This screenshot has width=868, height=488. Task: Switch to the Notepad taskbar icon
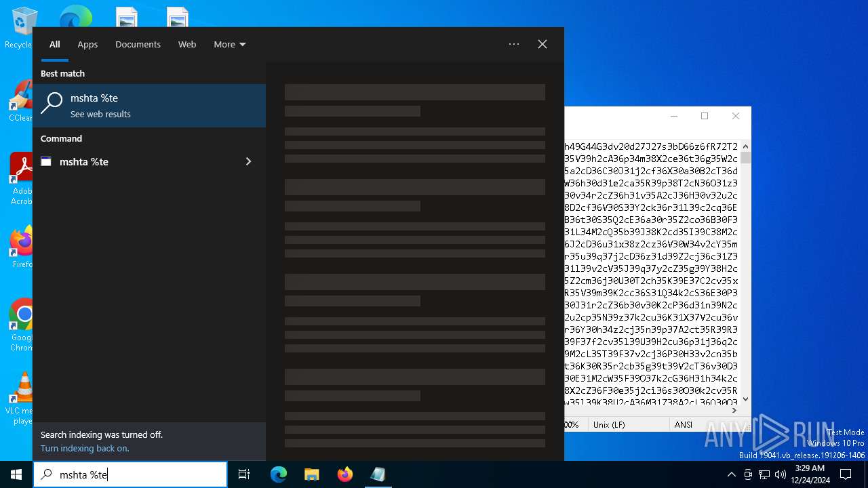[x=378, y=474]
